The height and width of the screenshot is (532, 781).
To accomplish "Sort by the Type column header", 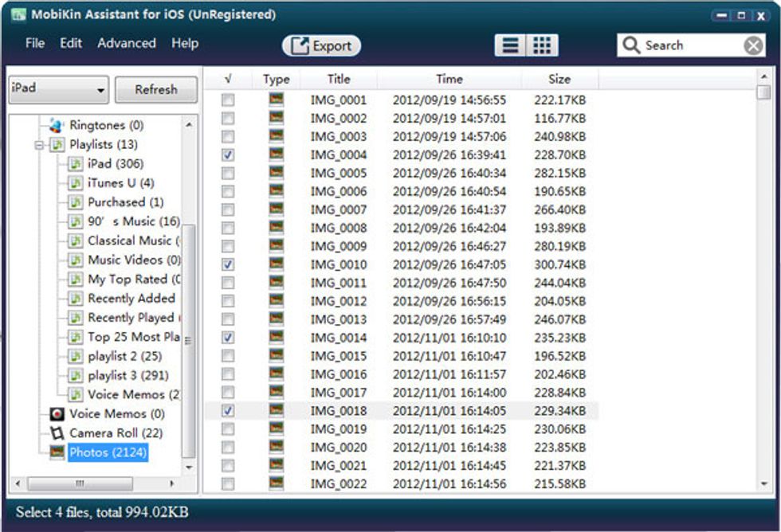I will point(276,79).
